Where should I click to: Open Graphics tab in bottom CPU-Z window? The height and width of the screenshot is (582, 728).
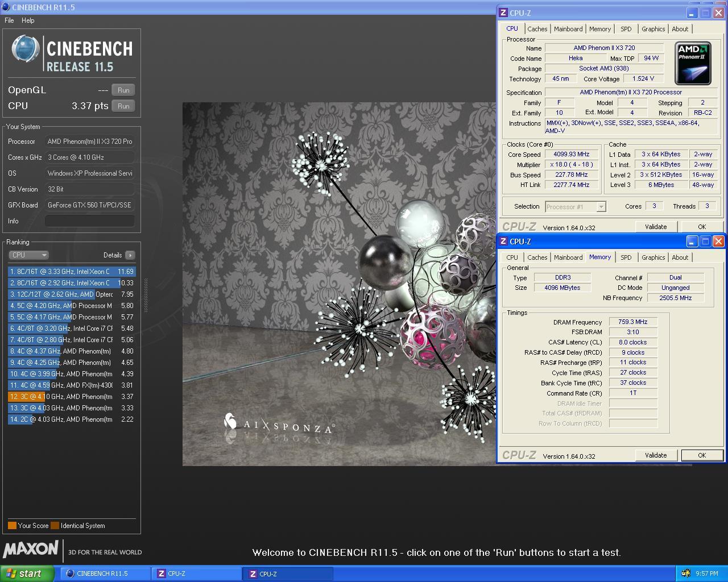pos(653,257)
